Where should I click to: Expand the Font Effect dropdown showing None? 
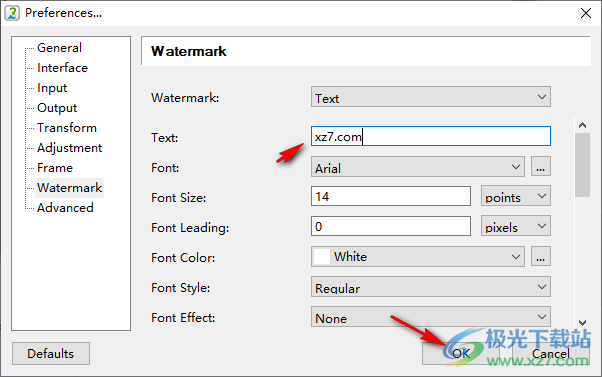coord(431,316)
